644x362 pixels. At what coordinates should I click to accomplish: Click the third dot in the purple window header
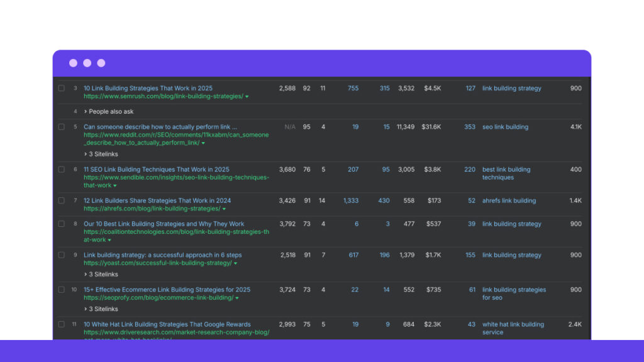pyautogui.click(x=101, y=63)
